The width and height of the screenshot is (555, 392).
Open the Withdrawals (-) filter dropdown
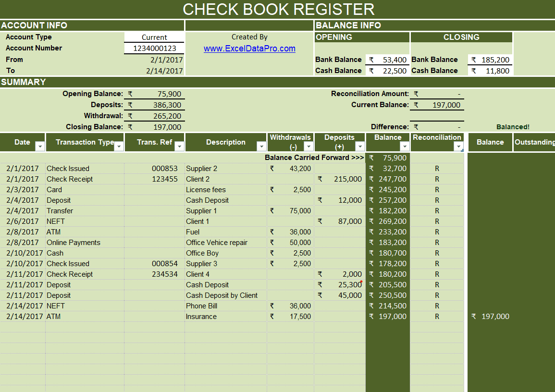tap(308, 147)
